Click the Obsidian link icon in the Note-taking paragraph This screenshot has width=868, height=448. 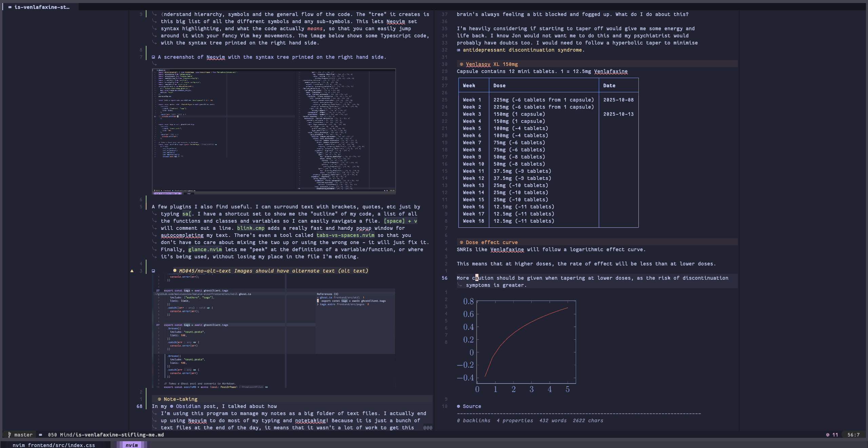point(172,406)
